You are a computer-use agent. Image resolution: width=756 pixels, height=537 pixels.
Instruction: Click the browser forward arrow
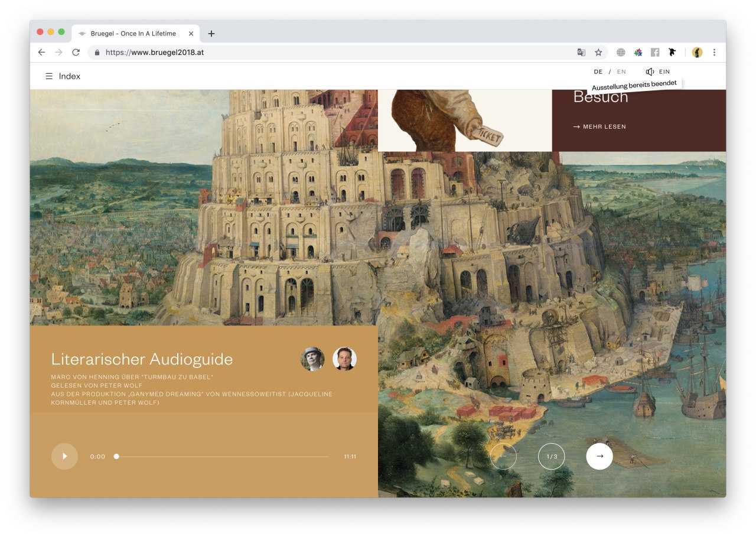tap(58, 52)
